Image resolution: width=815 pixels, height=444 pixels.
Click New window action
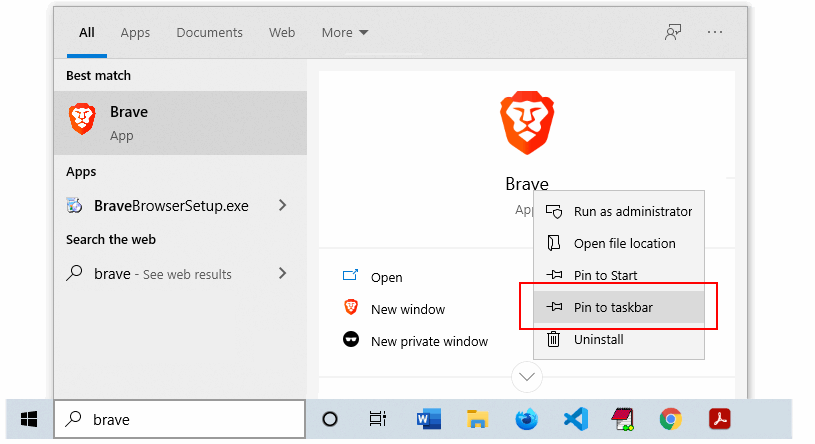pyautogui.click(x=394, y=309)
